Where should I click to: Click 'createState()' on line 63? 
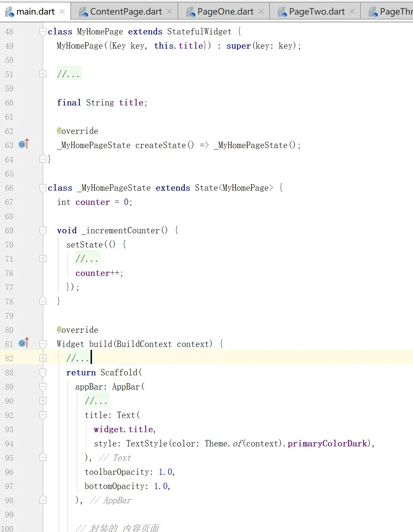click(165, 145)
